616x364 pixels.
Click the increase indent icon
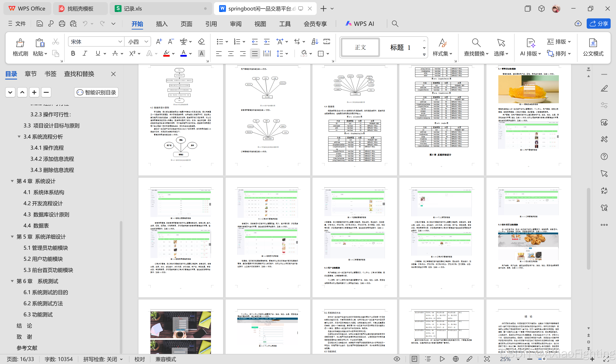click(x=267, y=42)
